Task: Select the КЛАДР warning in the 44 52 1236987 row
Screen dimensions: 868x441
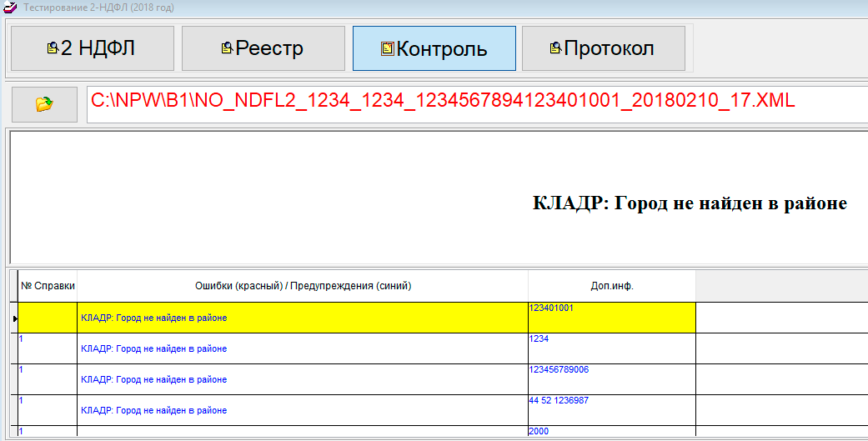Action: click(303, 410)
